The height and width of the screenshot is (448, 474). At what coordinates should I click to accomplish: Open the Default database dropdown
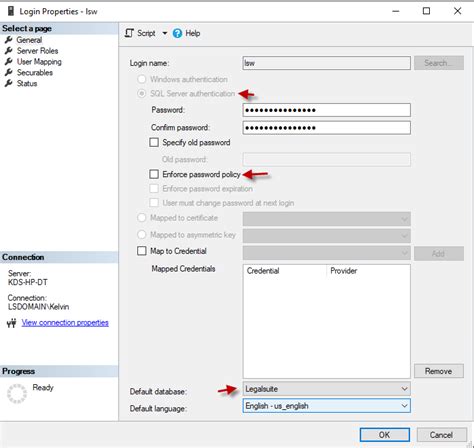pyautogui.click(x=327, y=389)
